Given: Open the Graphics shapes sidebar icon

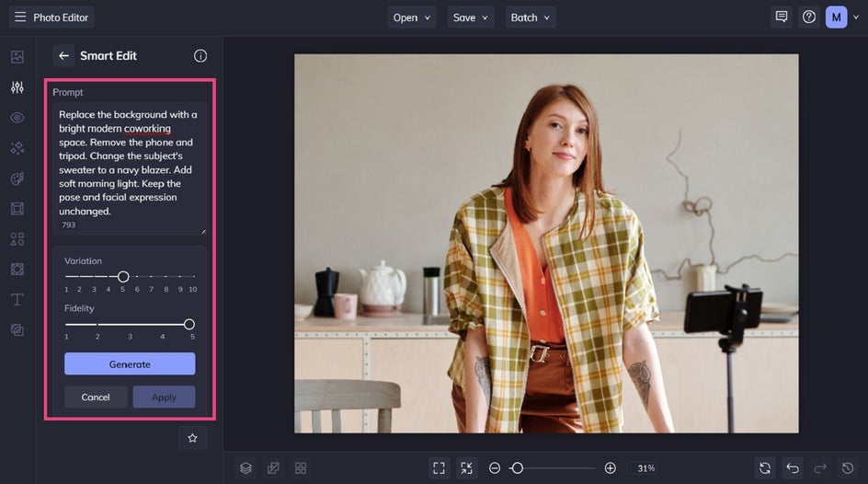Looking at the screenshot, I should (x=17, y=239).
